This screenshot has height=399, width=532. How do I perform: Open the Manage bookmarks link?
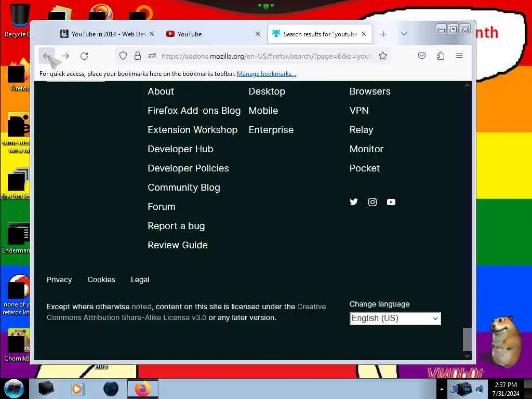point(267,74)
